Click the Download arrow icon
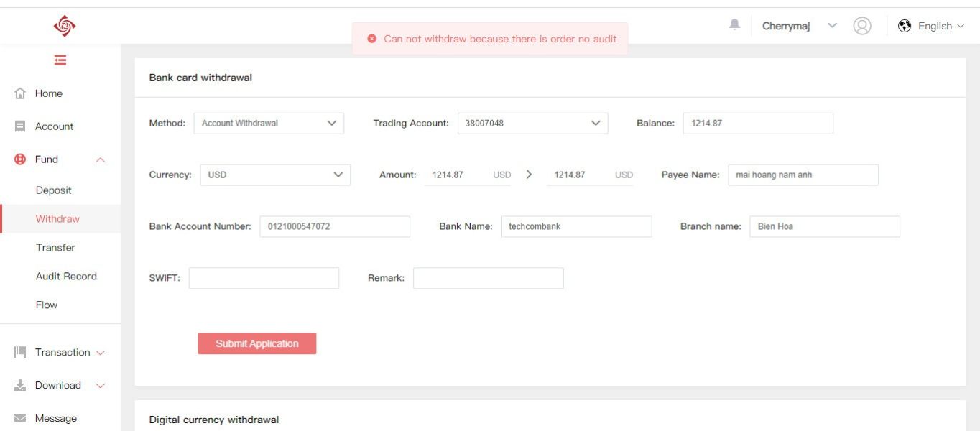 (x=20, y=386)
